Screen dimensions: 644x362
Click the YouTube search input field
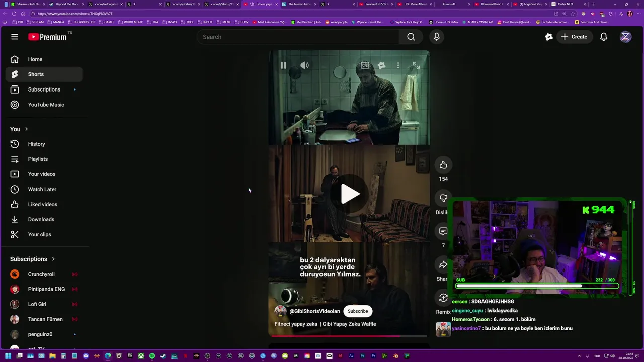pos(298,37)
